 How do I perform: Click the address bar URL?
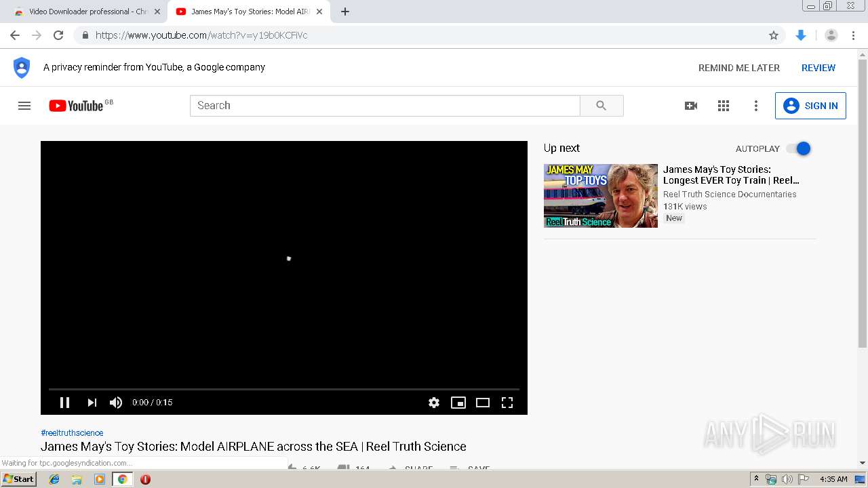[201, 35]
